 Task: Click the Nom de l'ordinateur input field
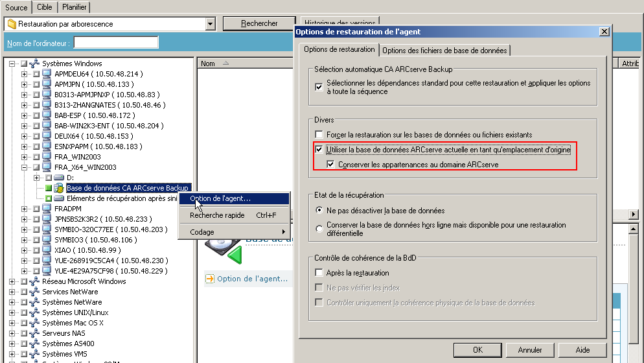coord(116,42)
